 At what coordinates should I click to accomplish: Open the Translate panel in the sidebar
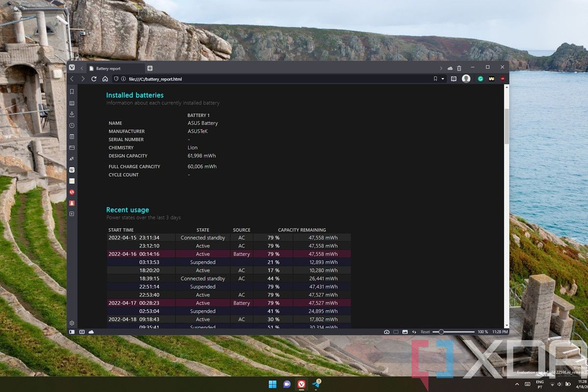click(x=72, y=159)
